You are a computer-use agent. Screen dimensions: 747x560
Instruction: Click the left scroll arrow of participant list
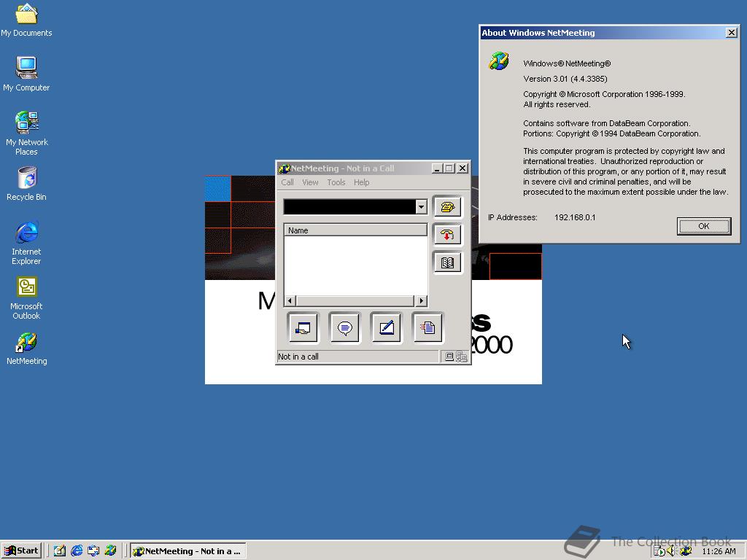290,300
